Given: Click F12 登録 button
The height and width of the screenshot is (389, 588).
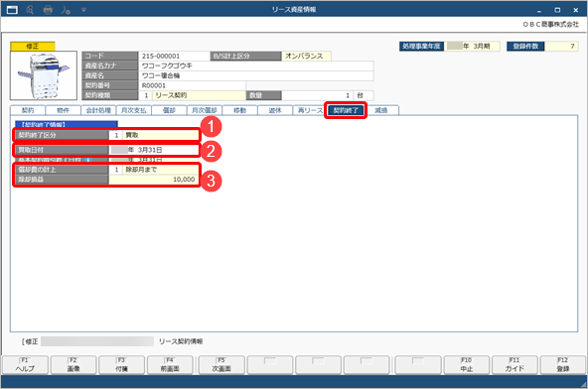Looking at the screenshot, I should tap(563, 364).
